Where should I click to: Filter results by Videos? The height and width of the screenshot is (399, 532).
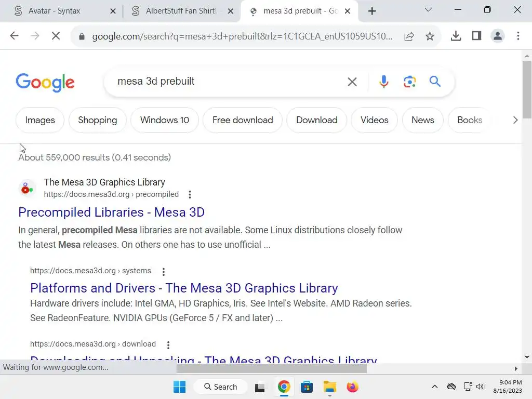(374, 120)
